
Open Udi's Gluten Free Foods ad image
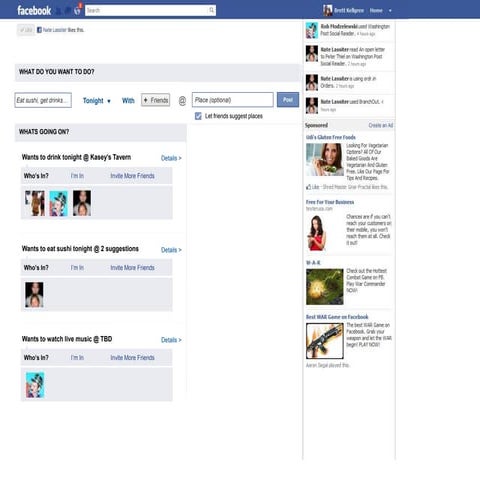pyautogui.click(x=324, y=159)
